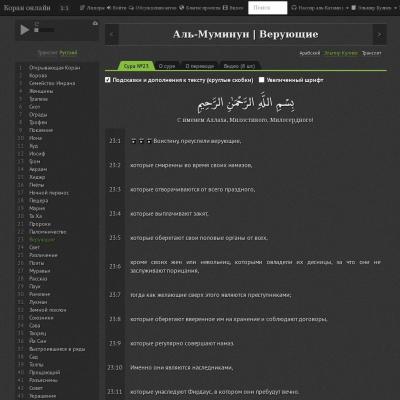Select the Транслит display option
The image size is (400, 400).
click(371, 53)
